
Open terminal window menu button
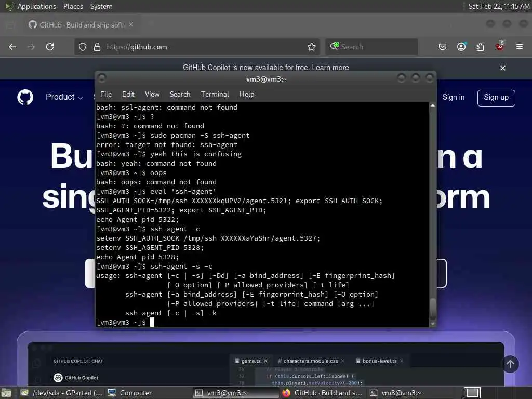click(x=101, y=78)
